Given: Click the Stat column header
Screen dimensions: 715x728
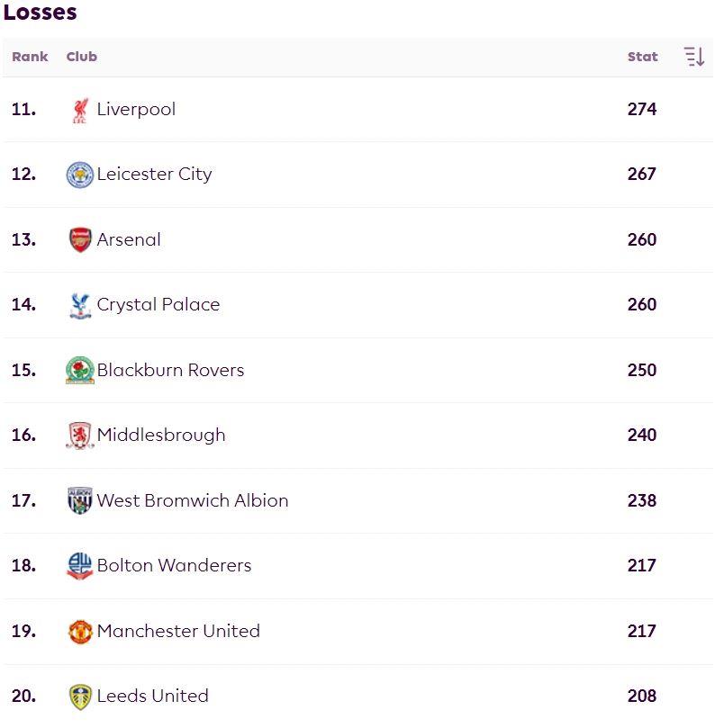Looking at the screenshot, I should point(643,57).
